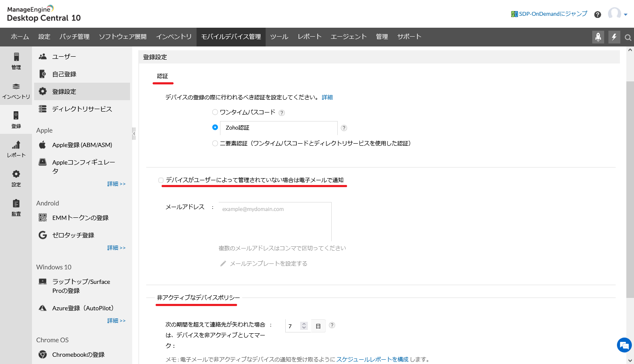Click the Apple logo icon for ABM/ASM

(43, 145)
